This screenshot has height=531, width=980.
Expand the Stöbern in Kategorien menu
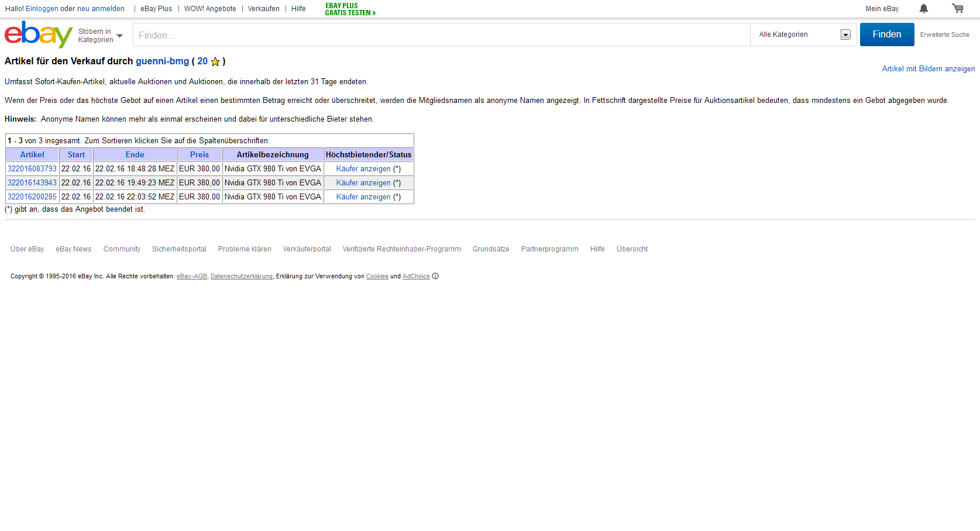click(x=101, y=36)
